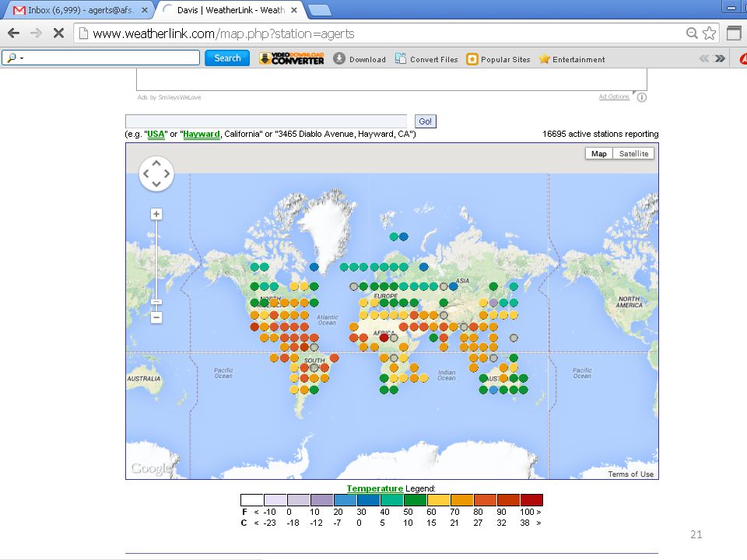Click the dark red station marker in Africa
747x560 pixels.
point(384,338)
